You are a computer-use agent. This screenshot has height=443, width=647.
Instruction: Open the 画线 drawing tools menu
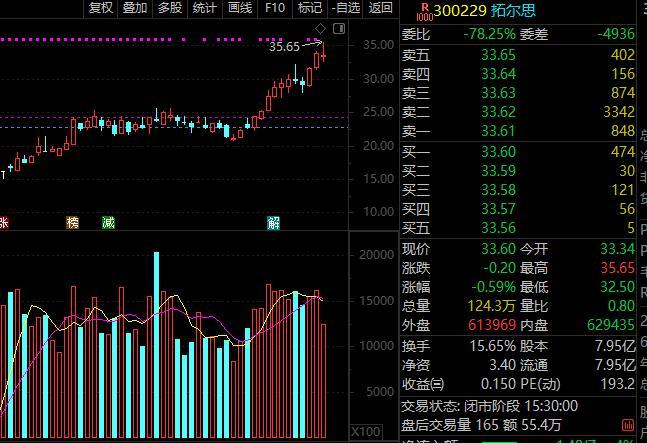(240, 8)
